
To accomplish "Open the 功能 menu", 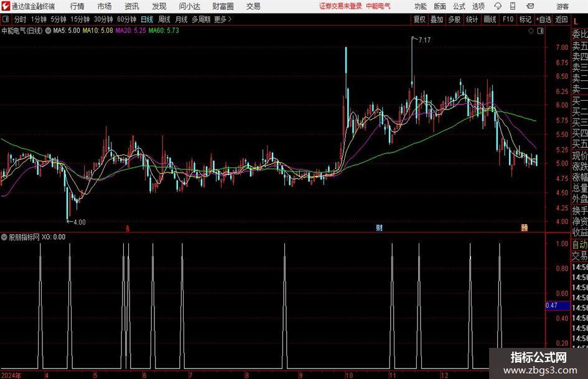I will pyautogui.click(x=421, y=6).
